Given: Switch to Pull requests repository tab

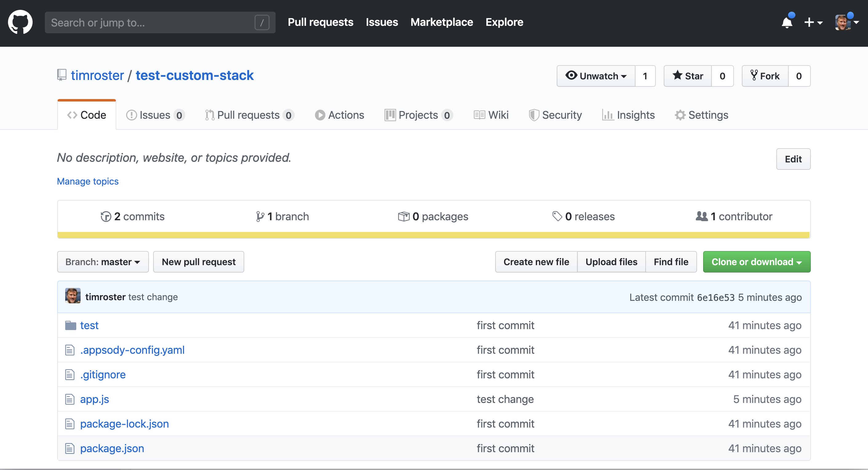Looking at the screenshot, I should 250,115.
